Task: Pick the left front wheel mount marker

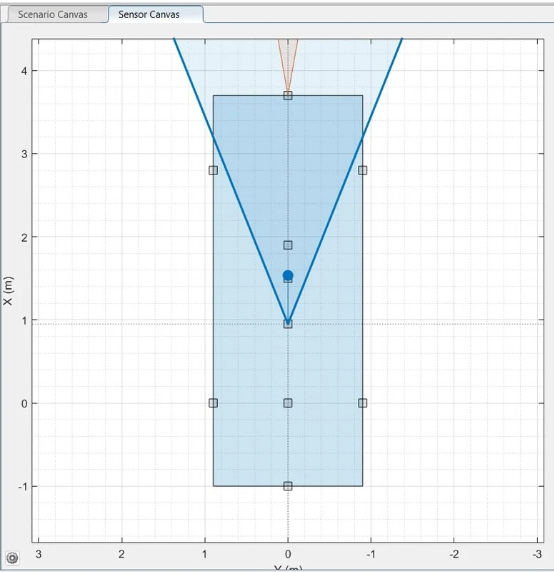Action: pos(213,170)
